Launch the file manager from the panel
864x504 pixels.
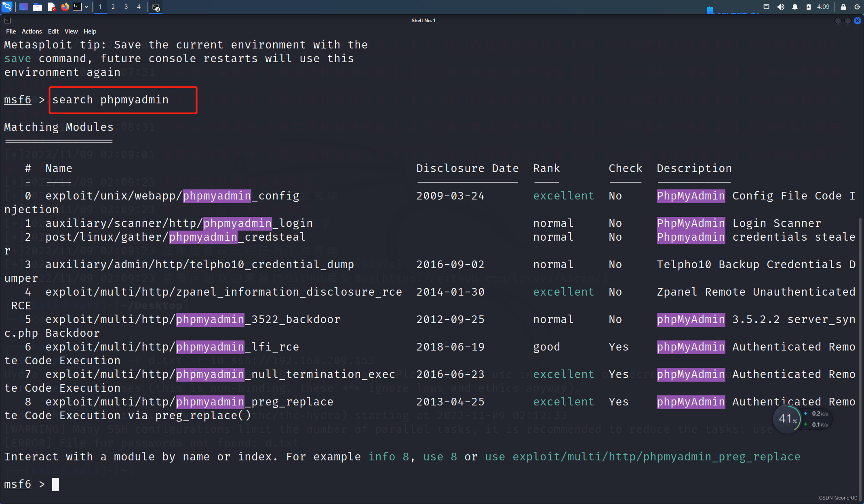[38, 6]
